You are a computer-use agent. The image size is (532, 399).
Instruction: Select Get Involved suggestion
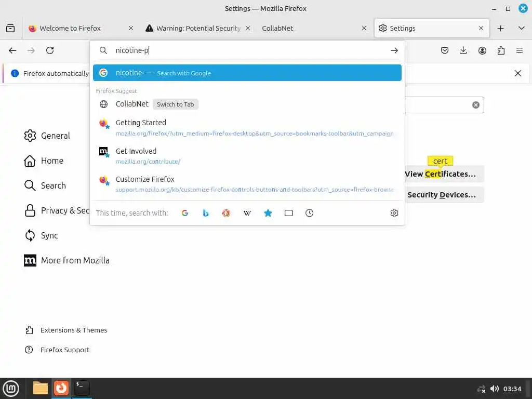(247, 156)
